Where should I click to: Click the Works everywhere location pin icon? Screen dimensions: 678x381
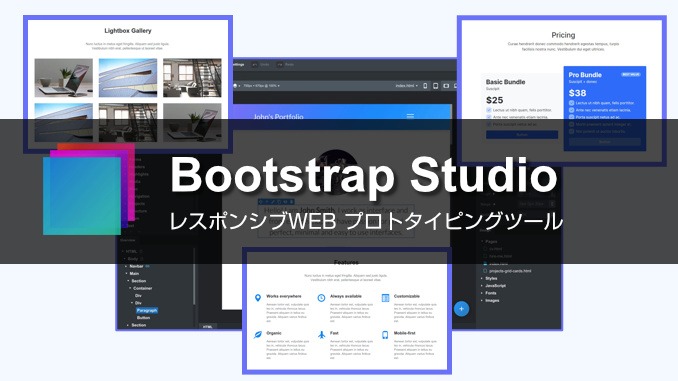tap(258, 298)
